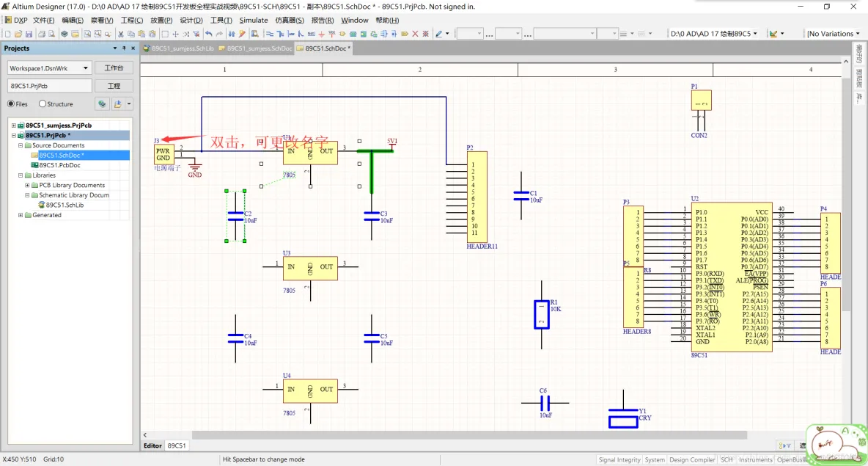The width and height of the screenshot is (868, 466).
Task: Activate the rectangular Select Inside Area tool
Action: click(165, 34)
